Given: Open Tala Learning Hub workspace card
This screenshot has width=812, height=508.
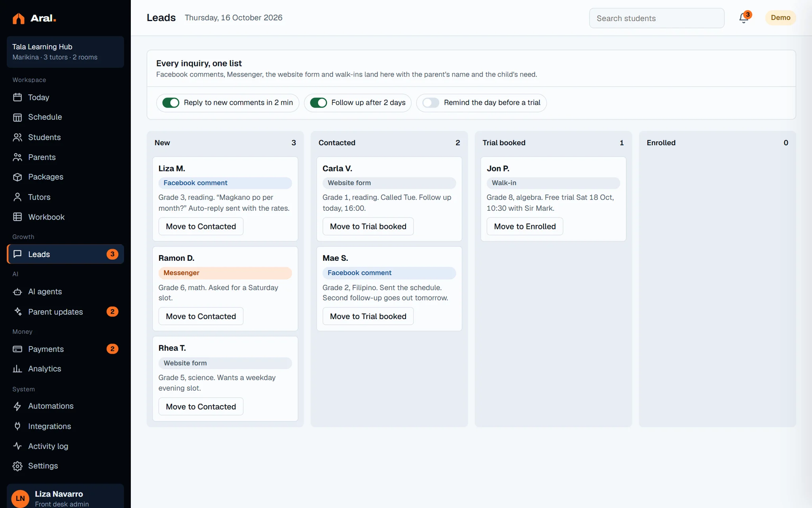Looking at the screenshot, I should [x=65, y=52].
